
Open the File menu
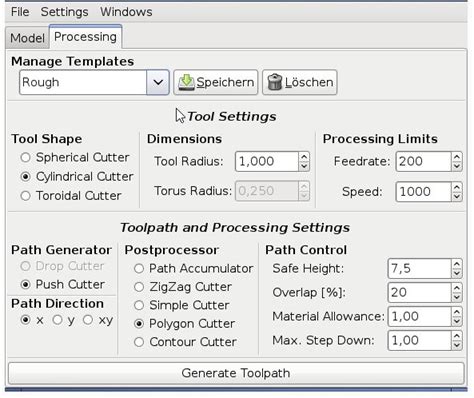[20, 12]
